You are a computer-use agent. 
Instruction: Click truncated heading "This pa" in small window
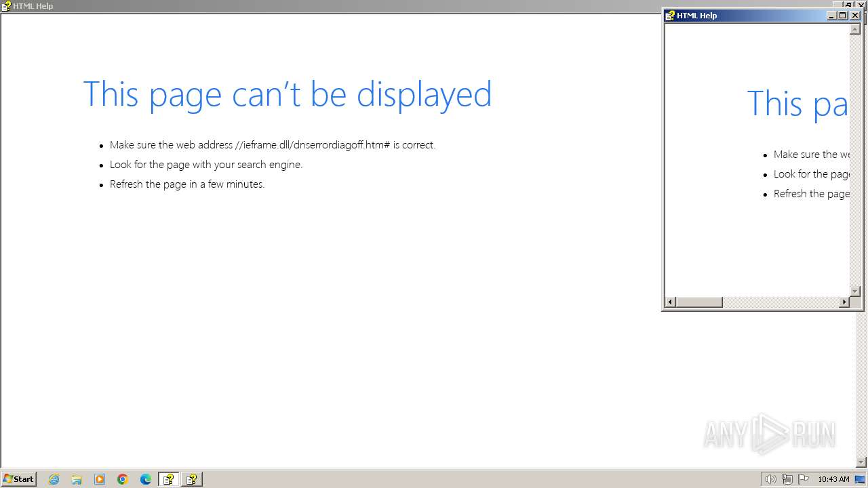pyautogui.click(x=797, y=104)
